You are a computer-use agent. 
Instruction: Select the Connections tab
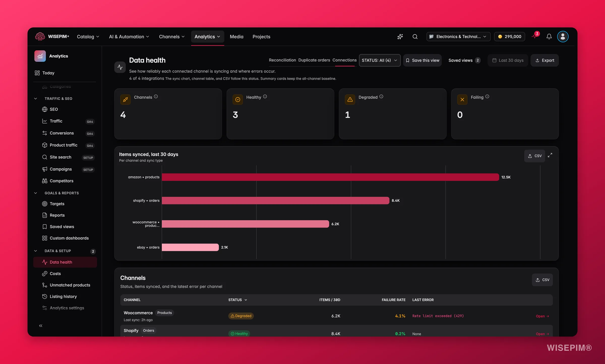344,60
